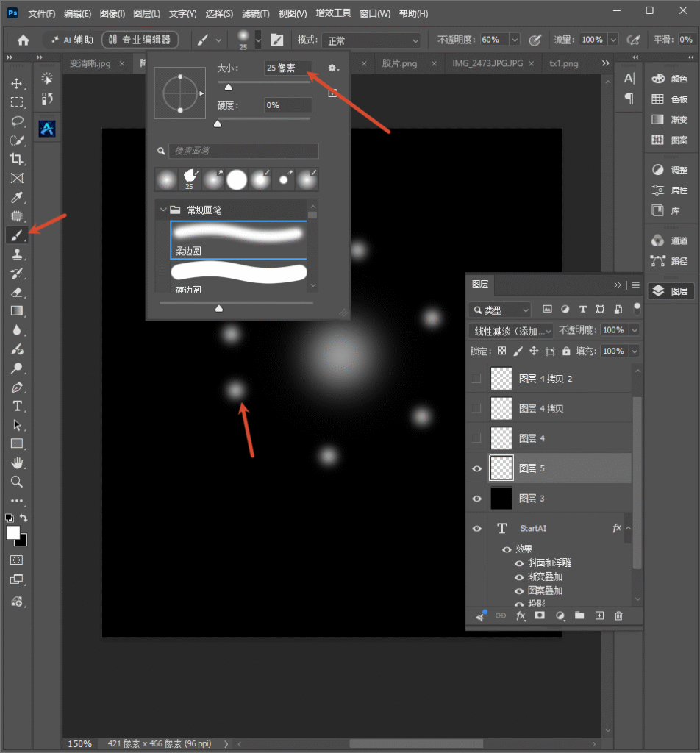The image size is (700, 753).
Task: Filter layers by type layers (T icon)
Action: (x=583, y=310)
